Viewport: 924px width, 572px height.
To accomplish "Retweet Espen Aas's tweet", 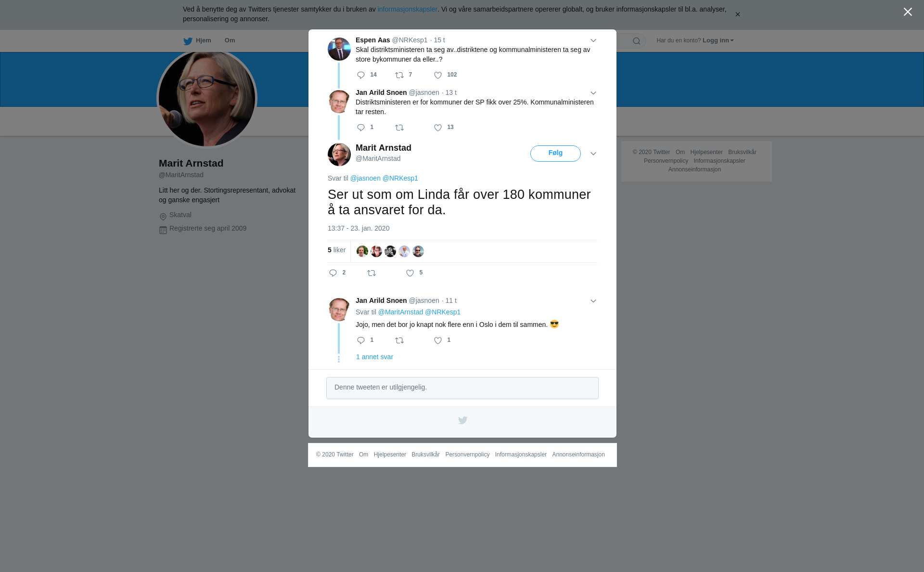I will [x=399, y=75].
